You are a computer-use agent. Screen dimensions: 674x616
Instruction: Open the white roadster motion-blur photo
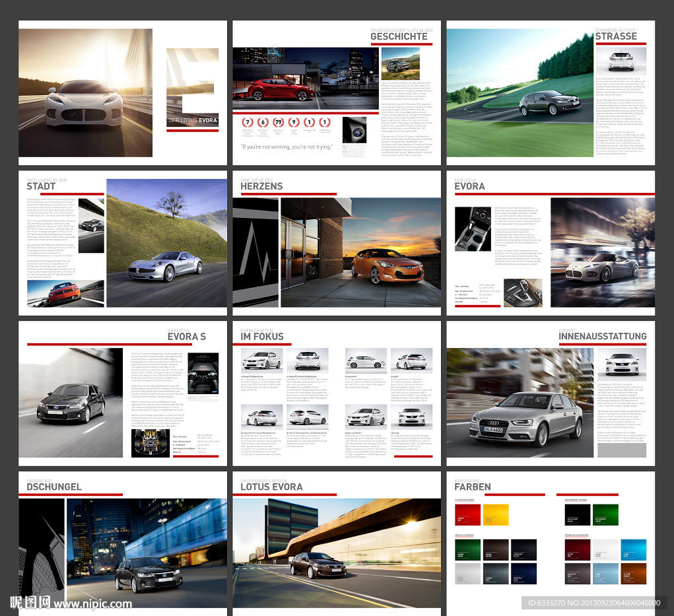[x=603, y=252]
